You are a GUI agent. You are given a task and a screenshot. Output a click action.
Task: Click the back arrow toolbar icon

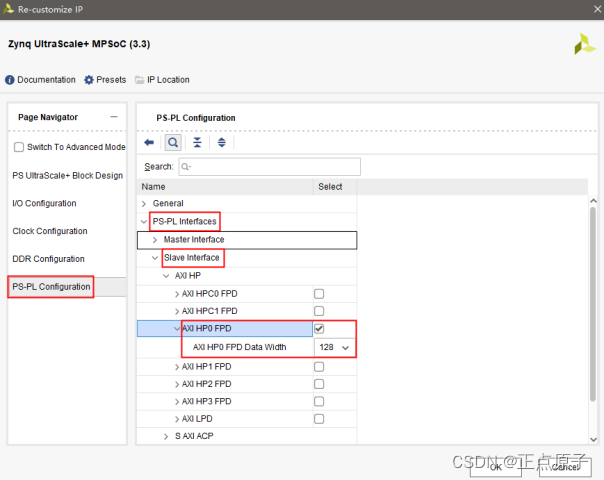(149, 143)
